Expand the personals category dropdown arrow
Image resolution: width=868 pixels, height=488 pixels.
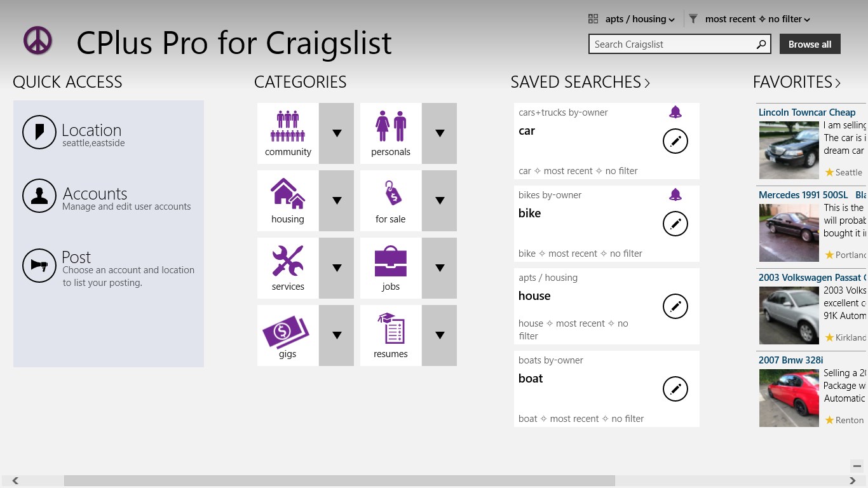(439, 133)
